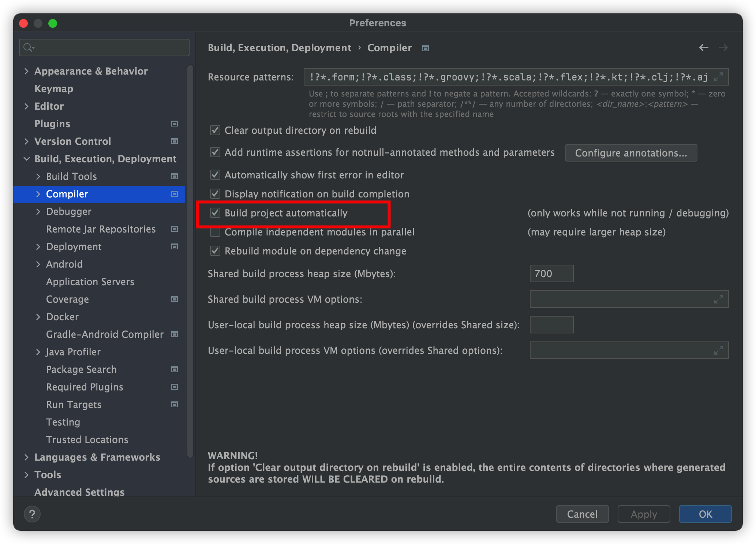Expand the Appearance & Behavior section
Viewport: 756px width, 544px height.
click(x=26, y=71)
